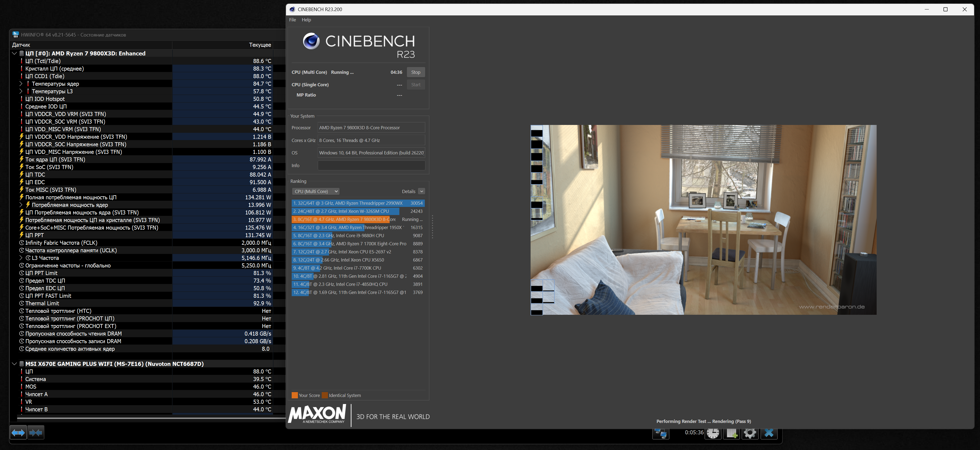Open the Help menu

tap(306, 20)
